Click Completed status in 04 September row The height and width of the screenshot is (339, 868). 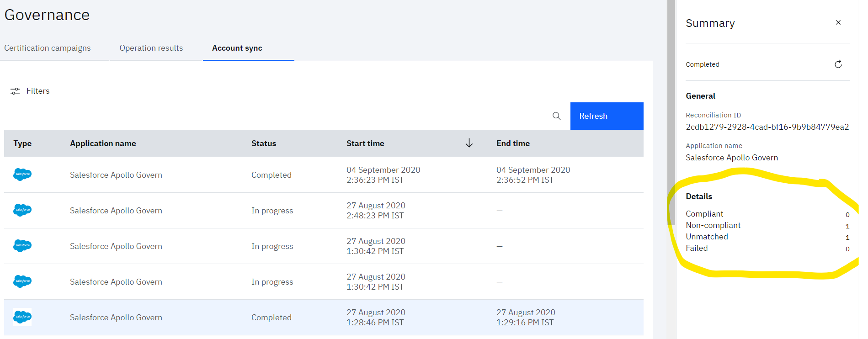coord(272,175)
